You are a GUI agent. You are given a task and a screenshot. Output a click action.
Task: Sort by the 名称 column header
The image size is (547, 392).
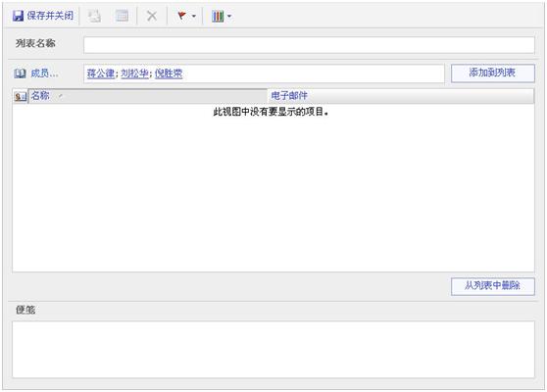[x=147, y=96]
